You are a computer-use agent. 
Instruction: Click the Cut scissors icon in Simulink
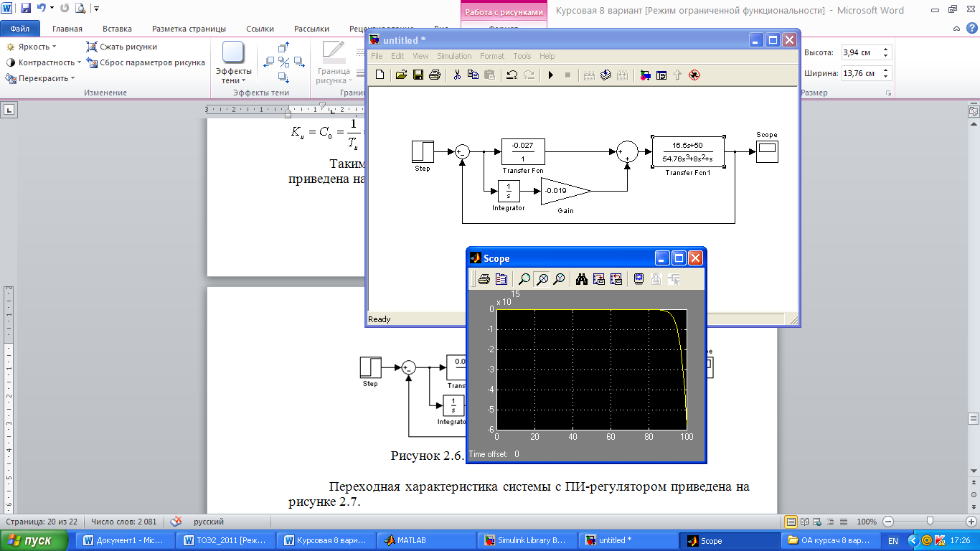click(456, 75)
